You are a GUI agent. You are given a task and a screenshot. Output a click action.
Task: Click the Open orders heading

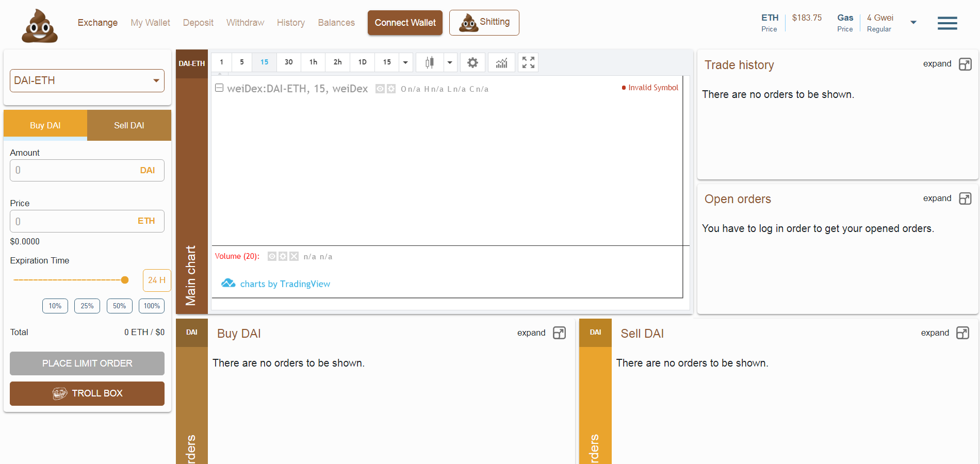tap(738, 199)
